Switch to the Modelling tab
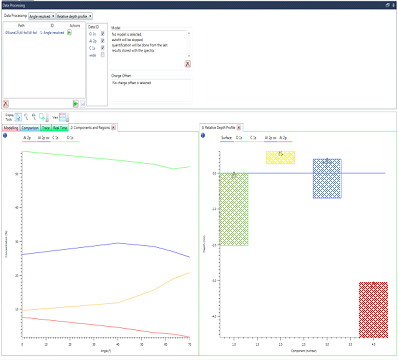Screen dimensions: 398x360 point(11,128)
